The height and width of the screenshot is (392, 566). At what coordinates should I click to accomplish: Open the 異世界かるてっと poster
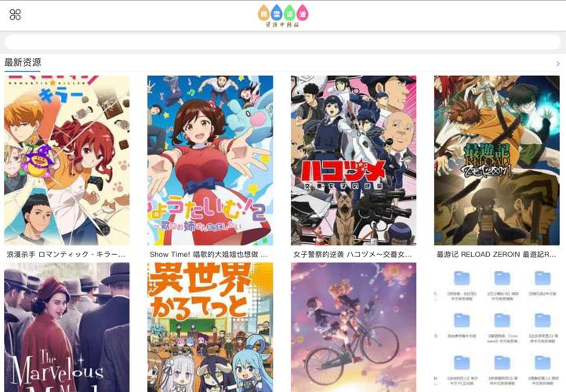pos(210,327)
